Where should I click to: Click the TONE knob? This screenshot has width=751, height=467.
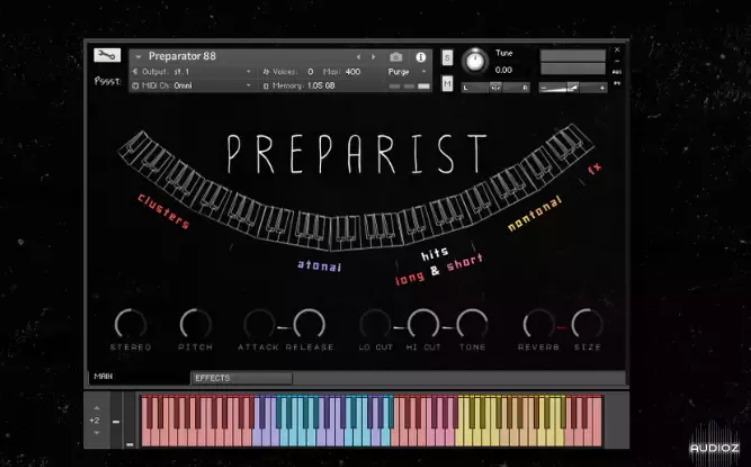(x=472, y=324)
